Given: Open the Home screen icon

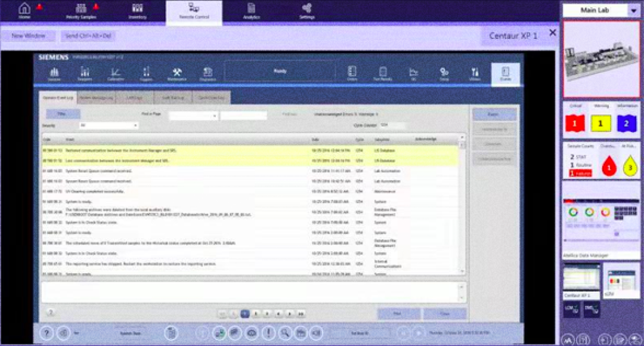Looking at the screenshot, I should pos(24,10).
